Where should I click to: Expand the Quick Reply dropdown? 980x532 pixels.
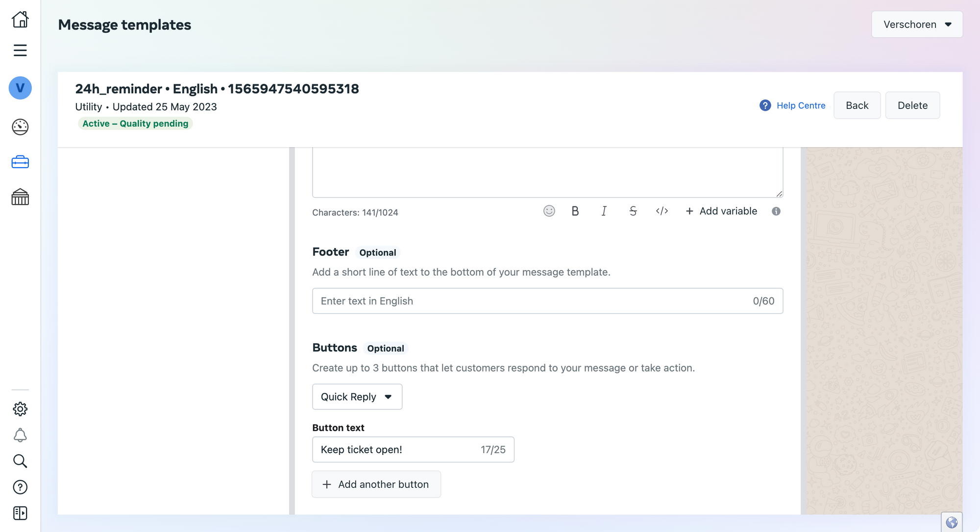(x=357, y=397)
